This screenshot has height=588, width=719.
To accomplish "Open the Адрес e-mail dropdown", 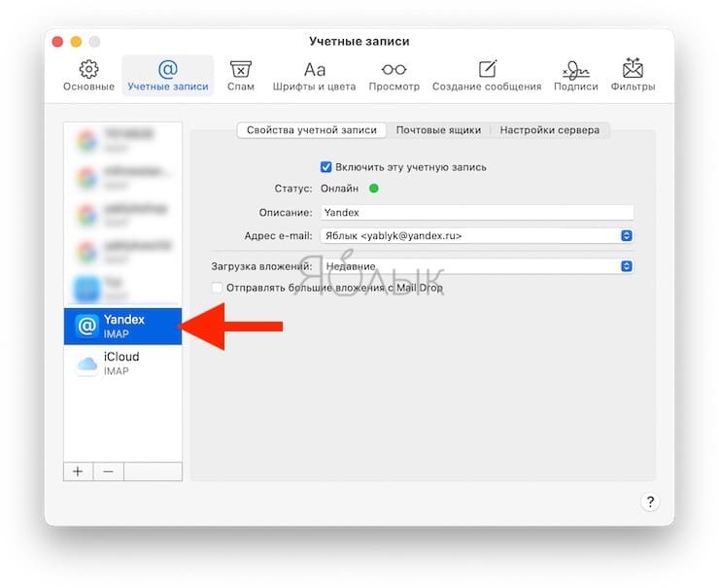I will [x=477, y=236].
